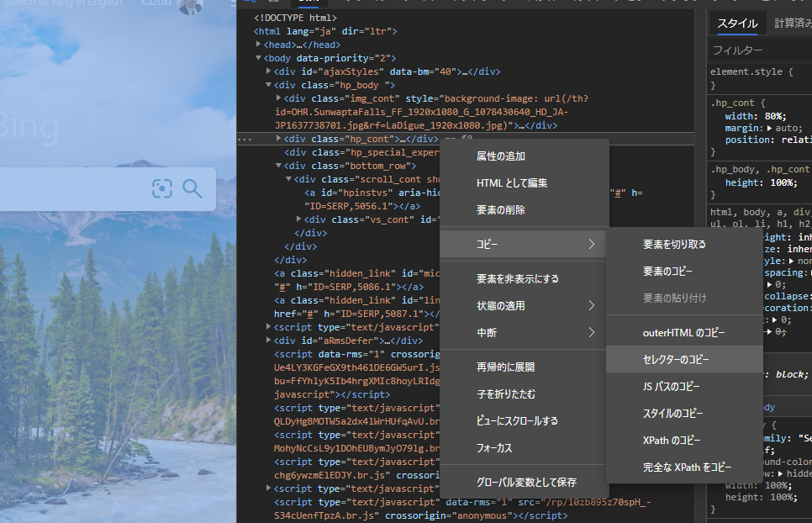Select the hp_special_exper div row
The height and width of the screenshot is (523, 812).
click(361, 152)
